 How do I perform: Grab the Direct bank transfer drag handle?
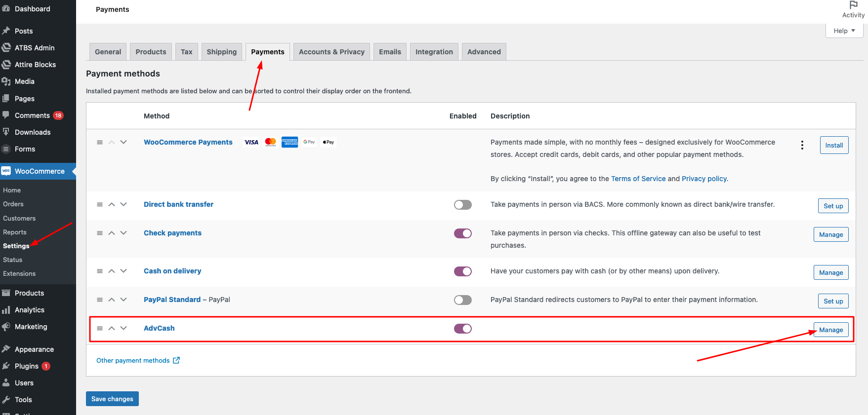tap(100, 204)
